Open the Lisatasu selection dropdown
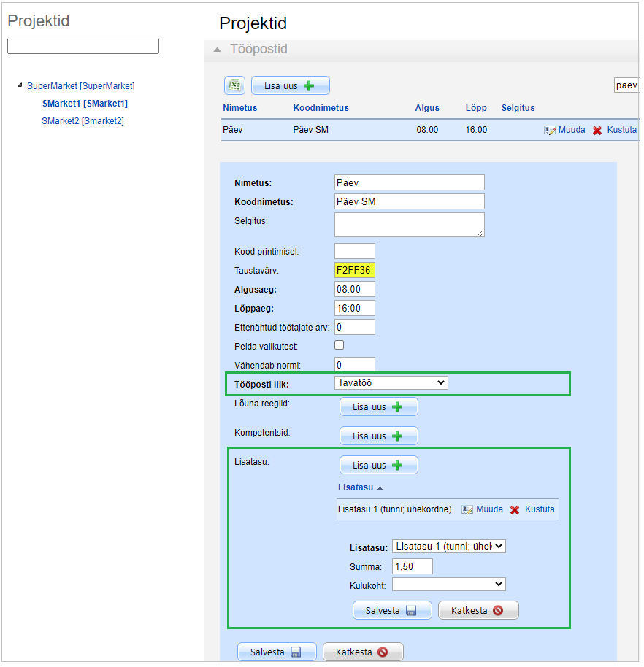The image size is (644, 667). (448, 546)
